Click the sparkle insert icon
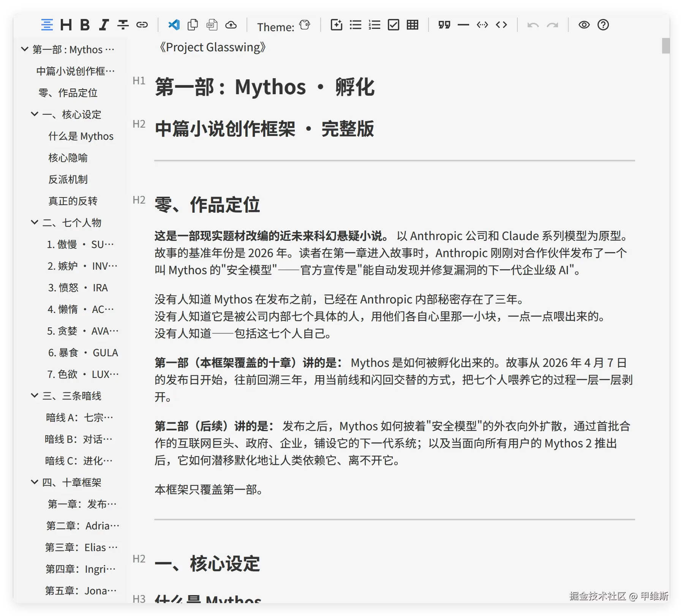Screen dimensions: 683x616 tap(337, 25)
